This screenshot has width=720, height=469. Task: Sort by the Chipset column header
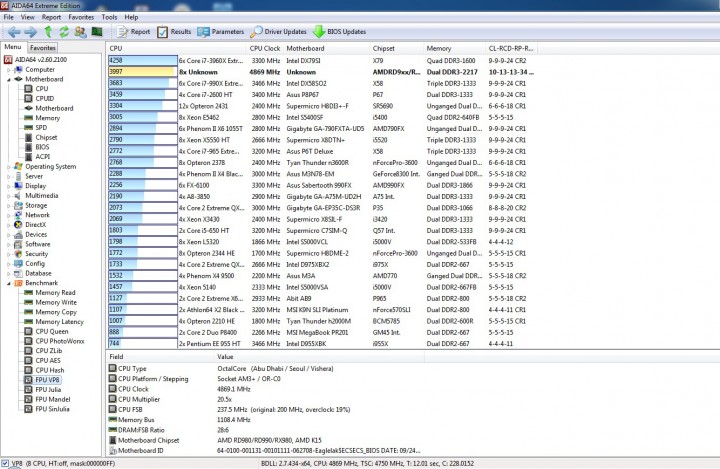pos(396,48)
